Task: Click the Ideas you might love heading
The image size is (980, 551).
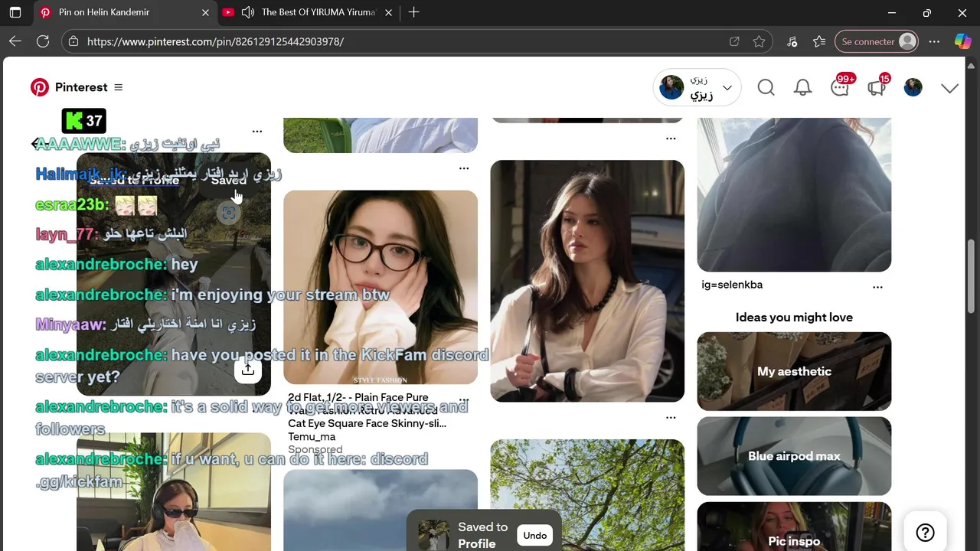Action: tap(794, 317)
